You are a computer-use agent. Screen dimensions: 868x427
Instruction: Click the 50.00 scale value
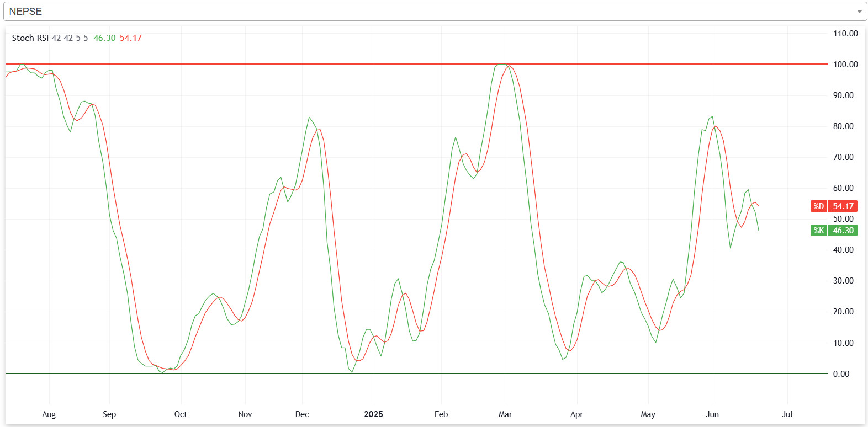tap(843, 219)
